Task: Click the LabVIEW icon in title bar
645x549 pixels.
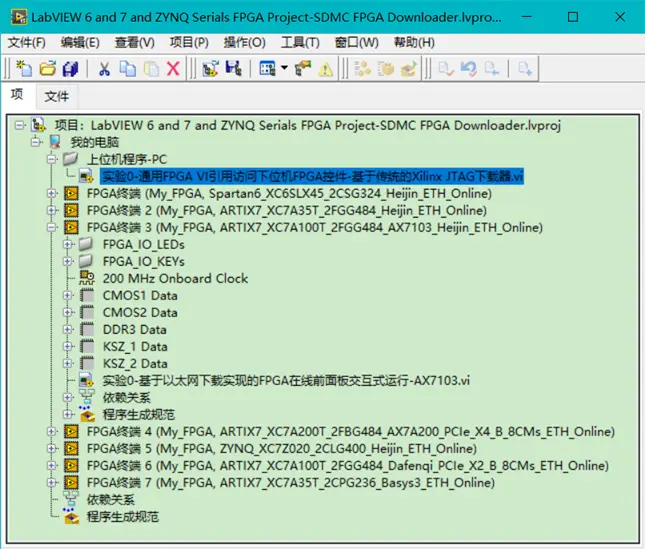Action: tap(19, 17)
